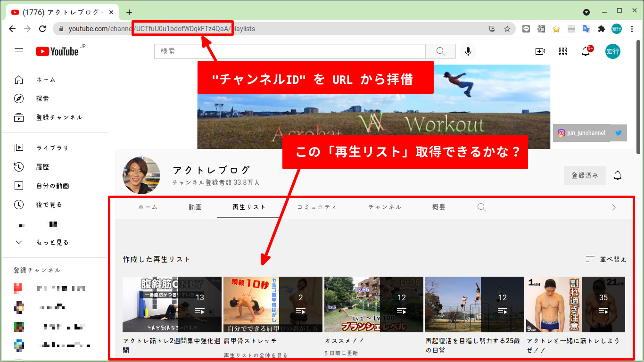Select the 探索 (Explore) compass icon
This screenshot has width=644, height=362.
coord(19,98)
